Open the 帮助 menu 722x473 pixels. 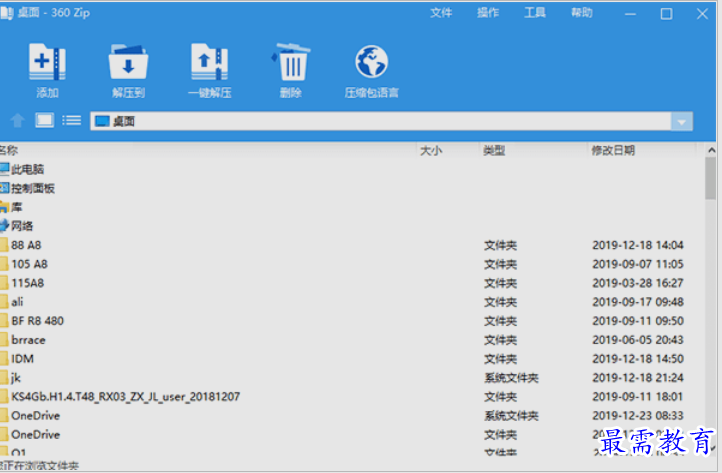click(x=582, y=13)
